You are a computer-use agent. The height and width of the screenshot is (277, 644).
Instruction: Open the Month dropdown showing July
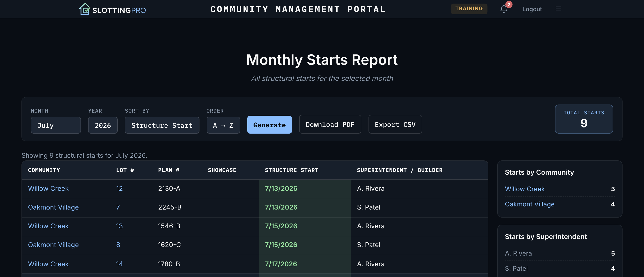[x=56, y=125]
